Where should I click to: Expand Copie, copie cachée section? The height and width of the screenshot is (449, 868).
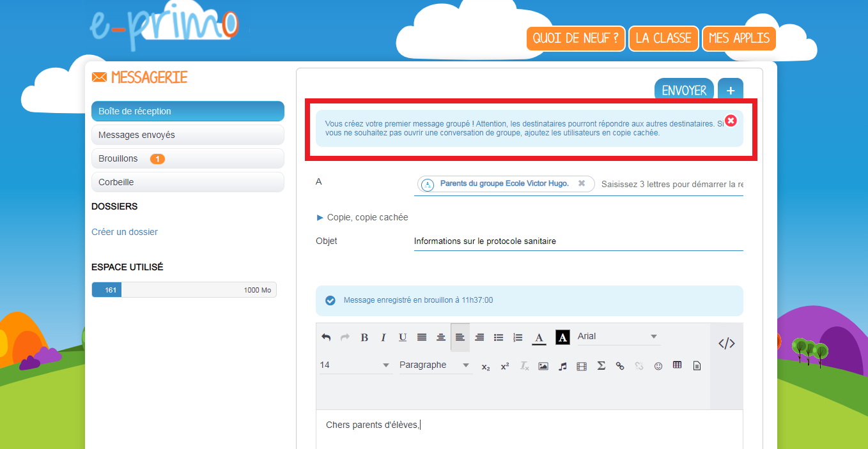coord(362,217)
